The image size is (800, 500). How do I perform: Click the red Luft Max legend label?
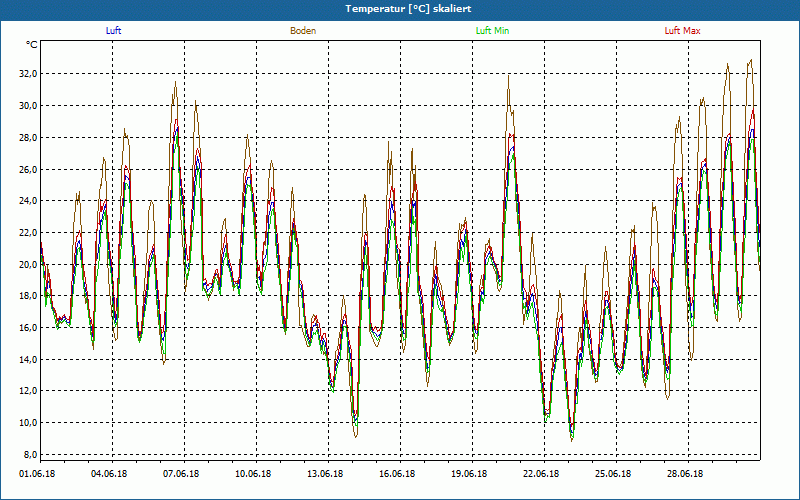pos(682,31)
